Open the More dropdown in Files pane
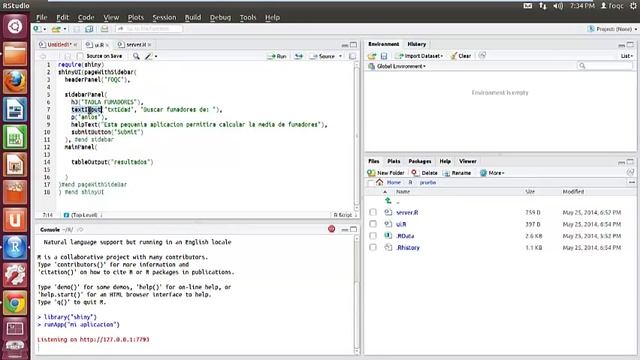This screenshot has height=360, width=640. [492, 173]
